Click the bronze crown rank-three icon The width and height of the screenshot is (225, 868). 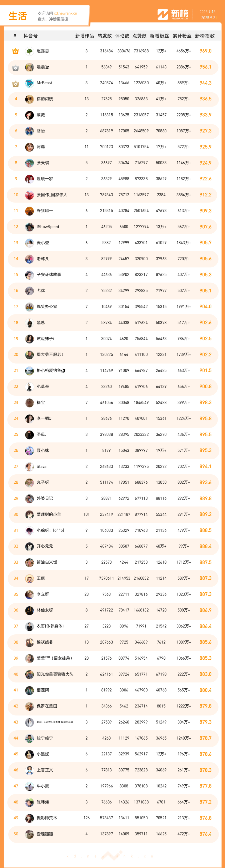click(15, 83)
